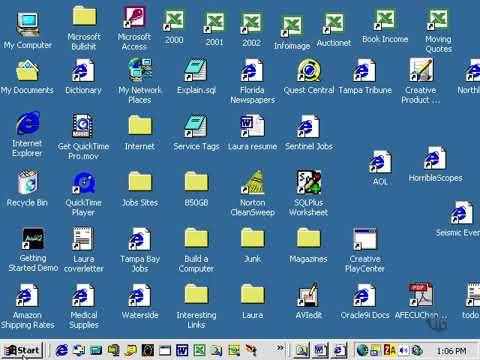
Task: Open the Florida Newspapers shortcut
Action: pos(252,71)
